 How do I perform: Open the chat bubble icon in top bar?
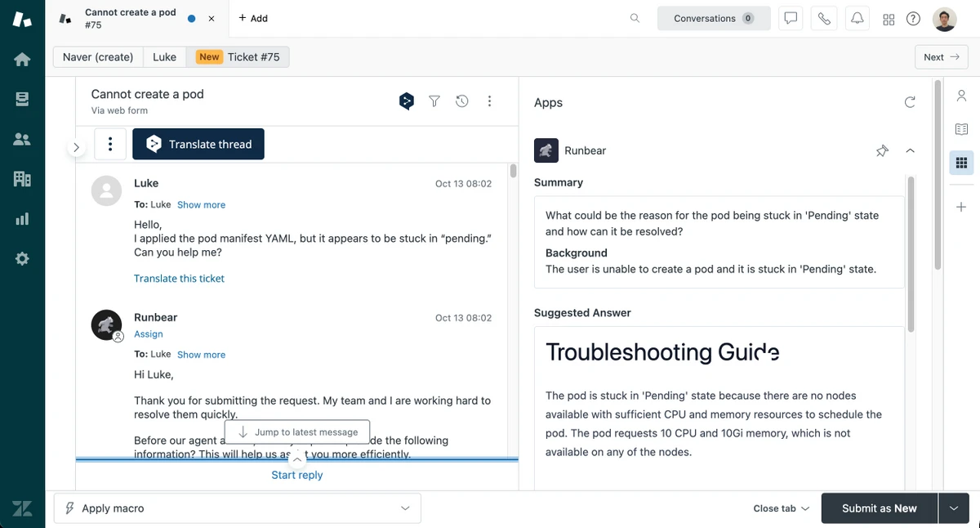[791, 18]
